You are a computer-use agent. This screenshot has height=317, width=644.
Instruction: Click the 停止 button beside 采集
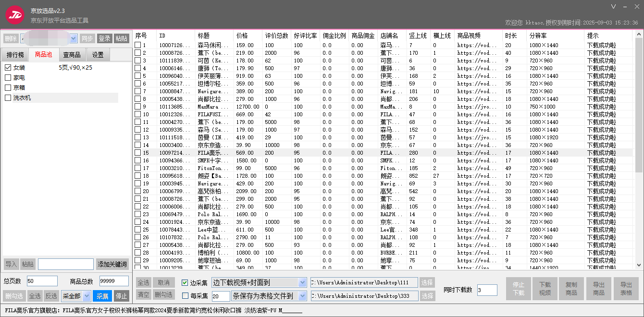pyautogui.click(x=122, y=296)
